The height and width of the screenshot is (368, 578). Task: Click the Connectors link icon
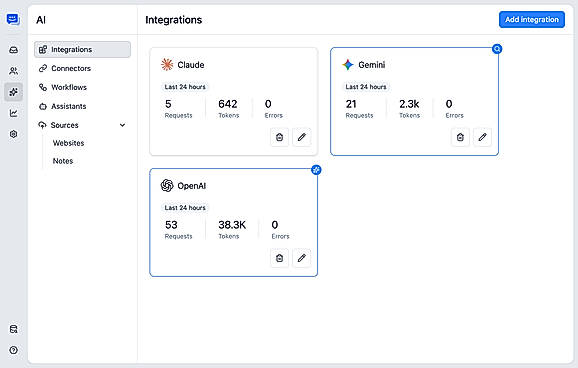43,68
